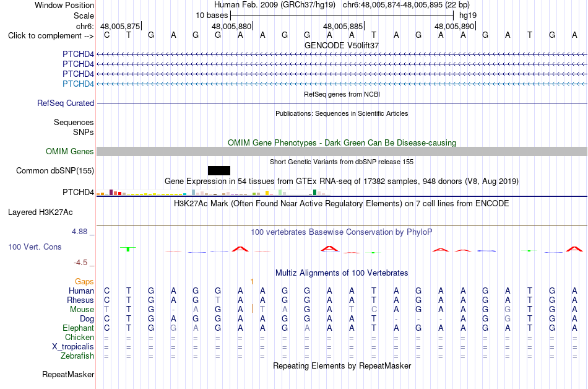The image size is (588, 389).
Task: Click the Zebrafish species label
Action: 77,356
